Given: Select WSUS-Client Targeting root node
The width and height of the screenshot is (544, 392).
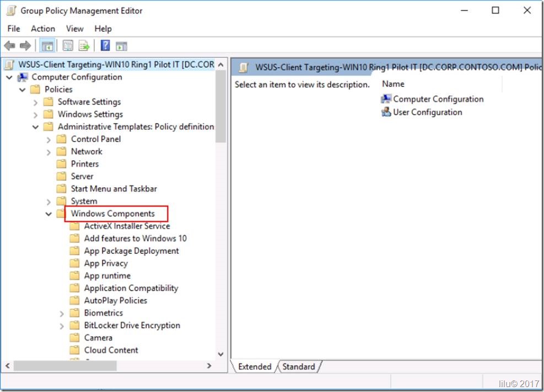Looking at the screenshot, I should [x=116, y=64].
